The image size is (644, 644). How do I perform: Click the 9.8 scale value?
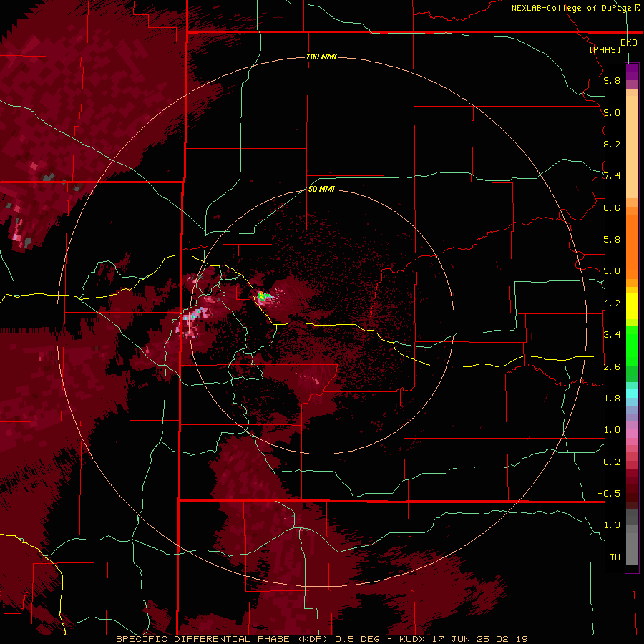pos(612,80)
